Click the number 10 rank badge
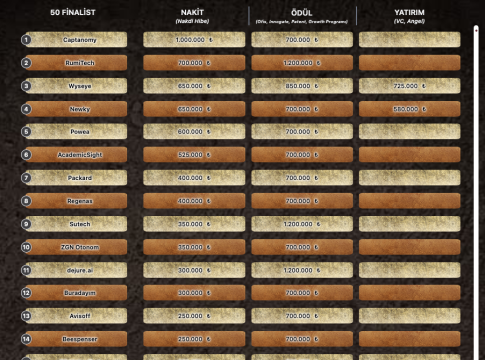This screenshot has height=360, width=485. tap(26, 247)
